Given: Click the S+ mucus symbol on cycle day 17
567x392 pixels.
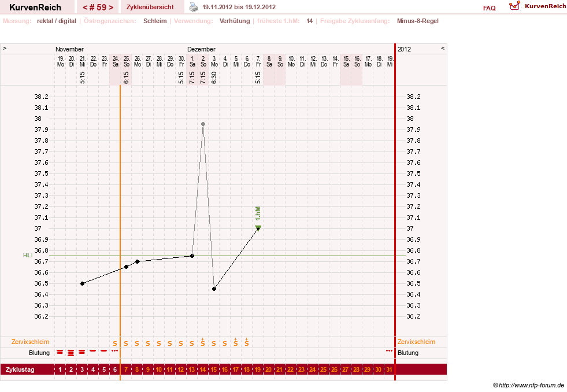Looking at the screenshot, I should 236,342.
